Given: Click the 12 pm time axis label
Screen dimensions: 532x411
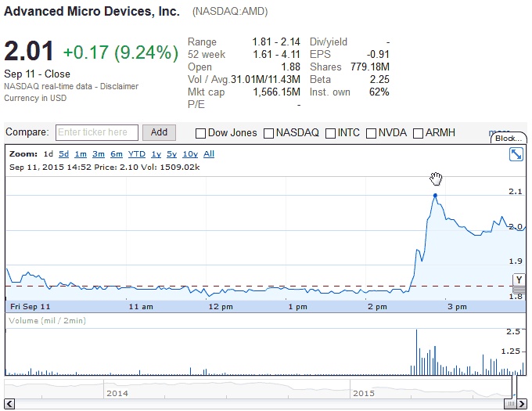Looking at the screenshot, I should click(x=221, y=307).
